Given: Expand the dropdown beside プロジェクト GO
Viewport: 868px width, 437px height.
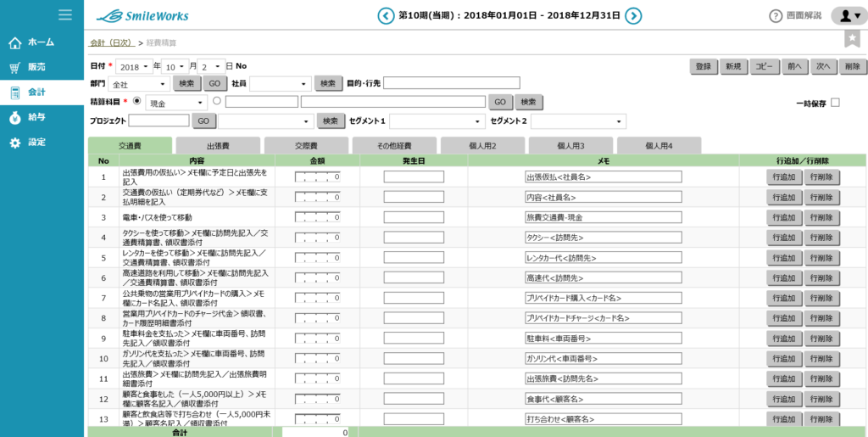Looking at the screenshot, I should click(x=265, y=120).
